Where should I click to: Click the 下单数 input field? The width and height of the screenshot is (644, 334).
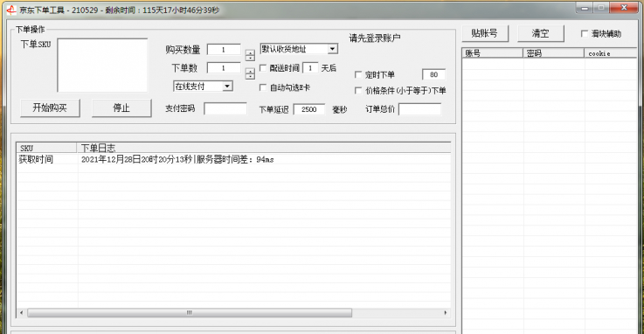point(224,68)
